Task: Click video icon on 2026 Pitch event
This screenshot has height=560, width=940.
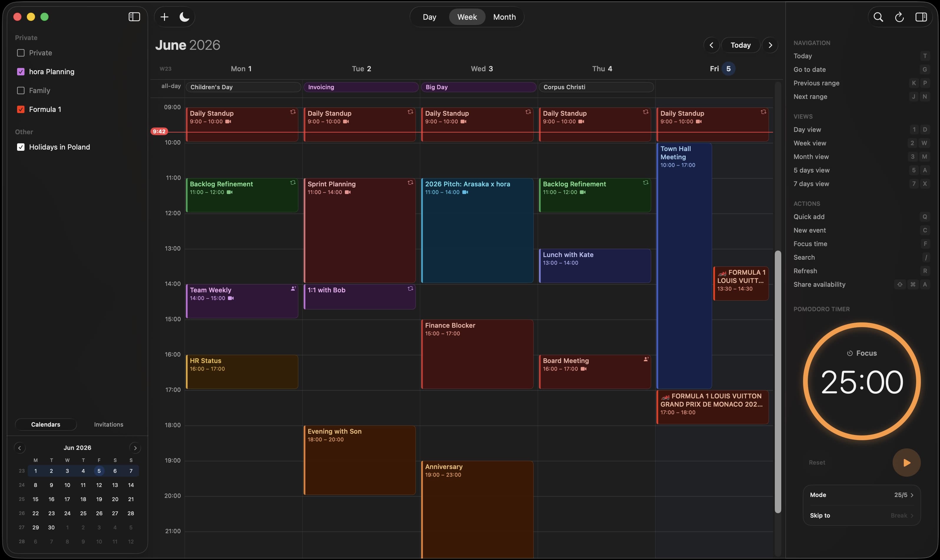Action: pos(465,192)
